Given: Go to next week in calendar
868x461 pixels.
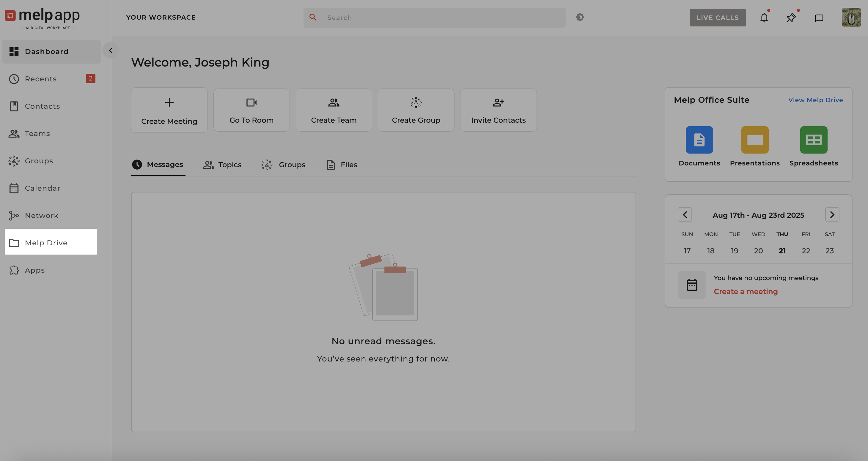Looking at the screenshot, I should tap(832, 214).
